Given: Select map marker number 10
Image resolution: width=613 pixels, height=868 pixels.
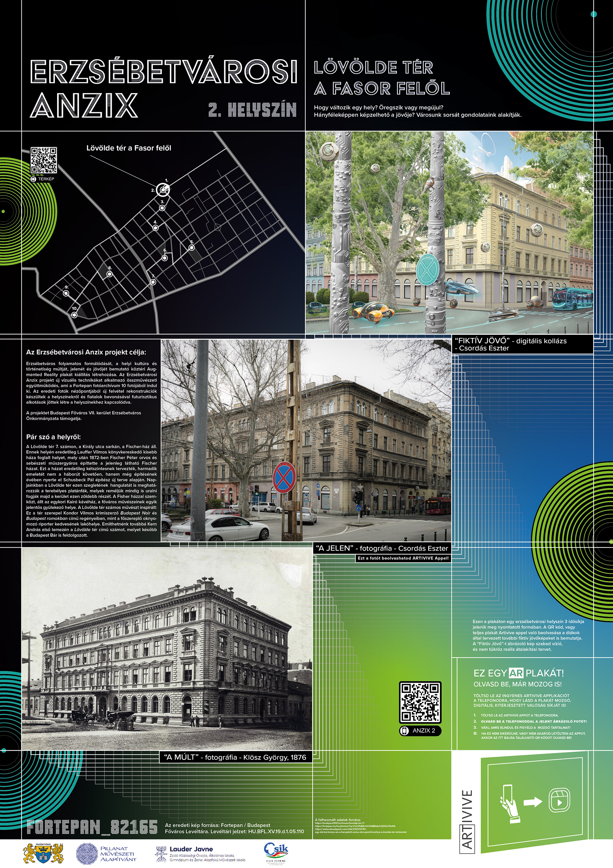Looking at the screenshot, I should [74, 315].
